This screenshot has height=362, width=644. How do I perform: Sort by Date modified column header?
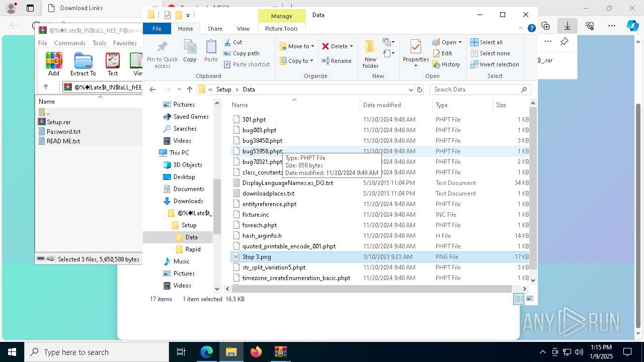(396, 105)
